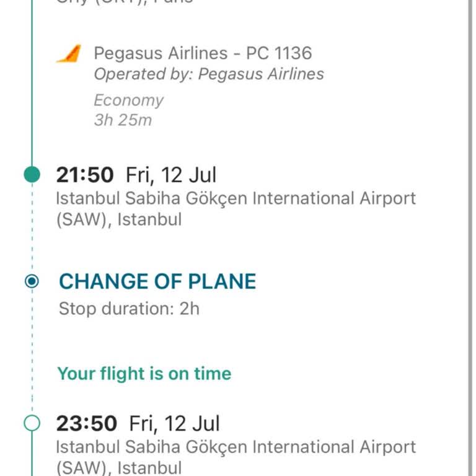Tap the CHANGE OF PLANE heading
The height and width of the screenshot is (476, 476).
click(157, 281)
